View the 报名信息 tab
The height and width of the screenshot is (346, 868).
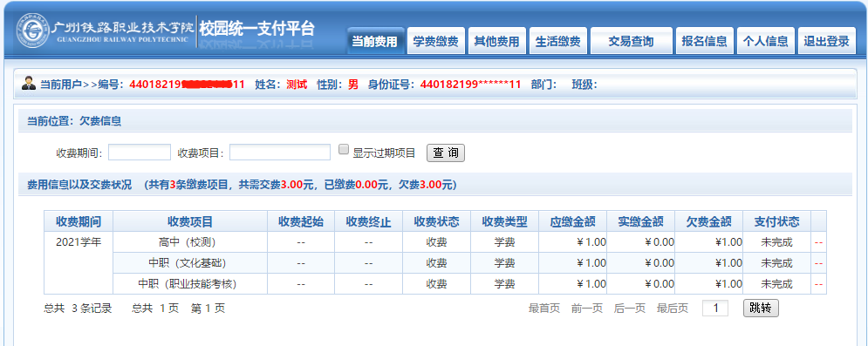705,41
